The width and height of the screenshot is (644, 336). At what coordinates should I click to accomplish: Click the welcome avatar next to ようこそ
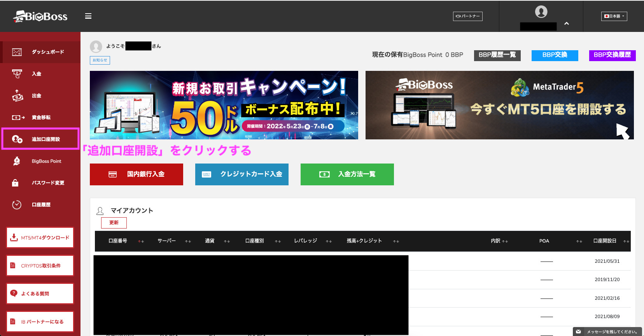click(96, 47)
